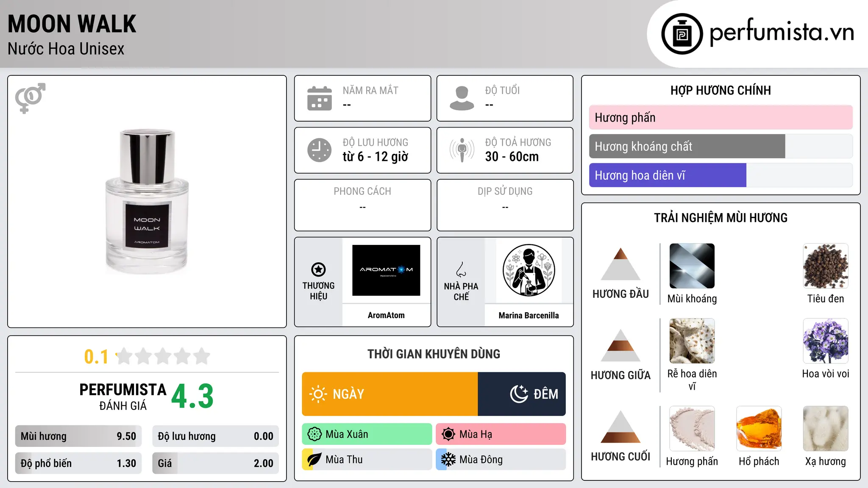Click the Mùa Đông season bar
The width and height of the screenshot is (868, 488).
pyautogui.click(x=501, y=460)
